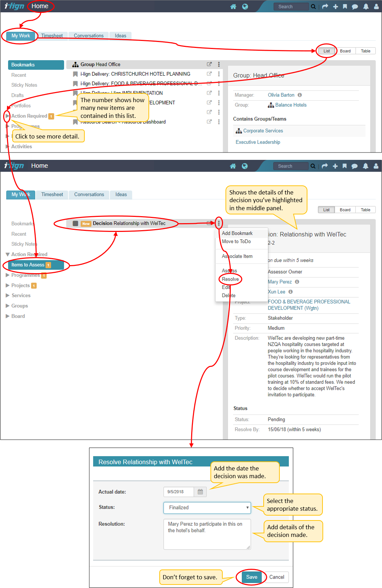This screenshot has width=382, height=588.
Task: Click the info icon next to Xun Lee
Action: [x=291, y=292]
